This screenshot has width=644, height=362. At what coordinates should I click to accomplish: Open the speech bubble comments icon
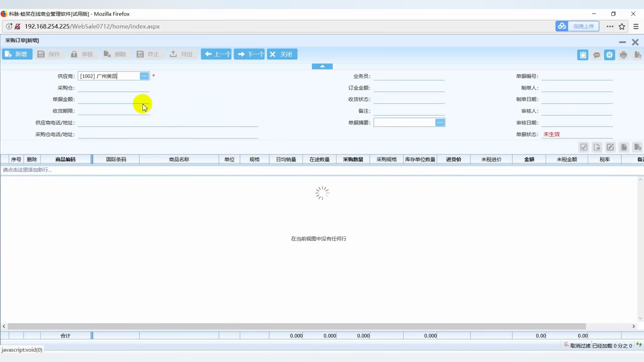(x=596, y=55)
